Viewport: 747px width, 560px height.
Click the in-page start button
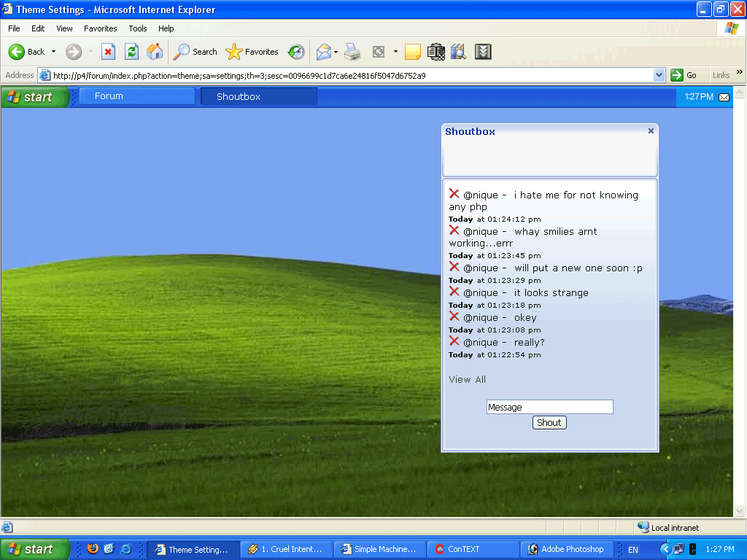coord(35,97)
